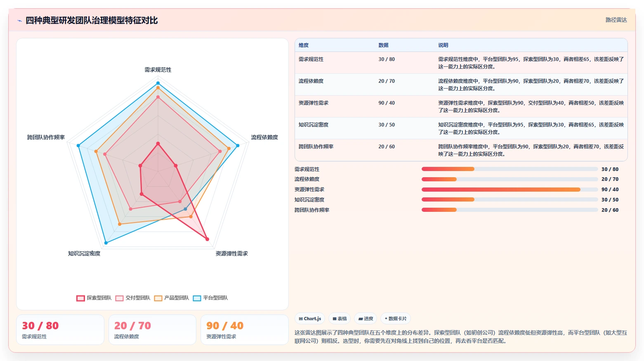Click the 知识沉淀密度 progress bar
Image resolution: width=644 pixels, height=361 pixels.
coord(510,199)
